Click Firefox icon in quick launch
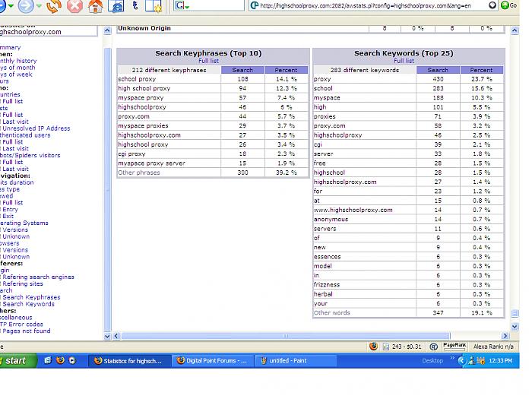The width and height of the screenshot is (532, 399). tap(61, 361)
